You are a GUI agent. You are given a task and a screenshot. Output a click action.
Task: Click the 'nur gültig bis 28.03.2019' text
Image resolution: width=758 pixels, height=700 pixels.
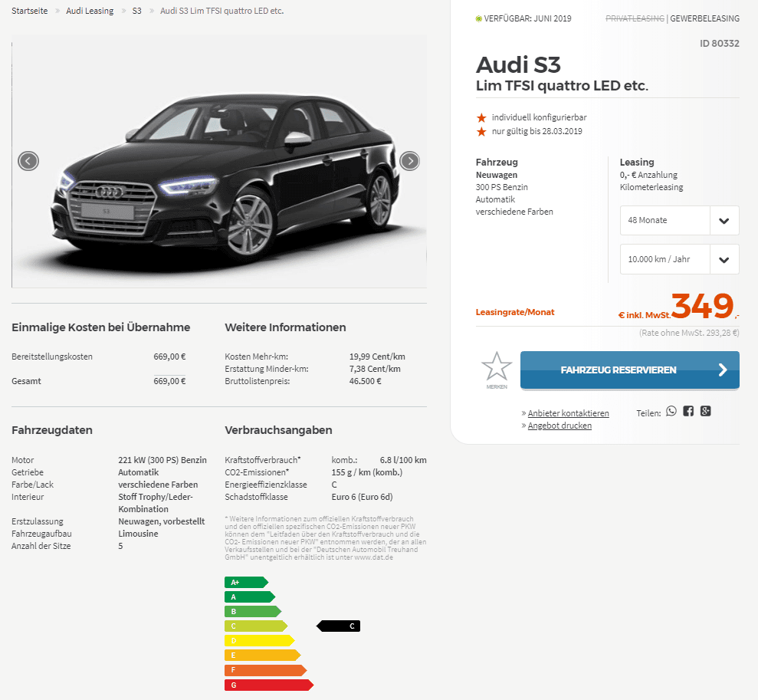click(x=537, y=131)
